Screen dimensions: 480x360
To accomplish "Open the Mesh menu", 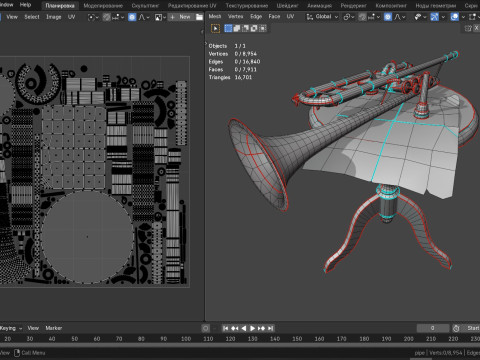I will 215,16.
